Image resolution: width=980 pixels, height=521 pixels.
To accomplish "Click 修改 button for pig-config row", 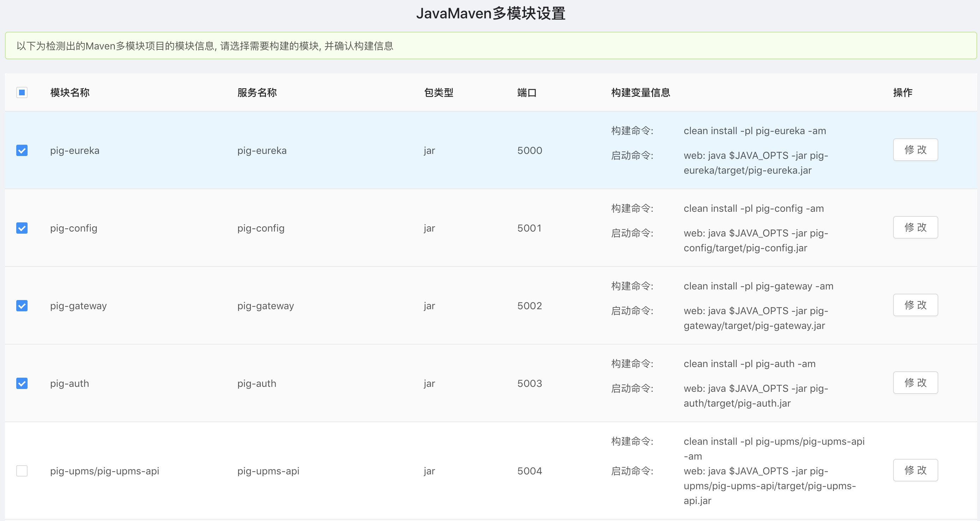I will 915,227.
